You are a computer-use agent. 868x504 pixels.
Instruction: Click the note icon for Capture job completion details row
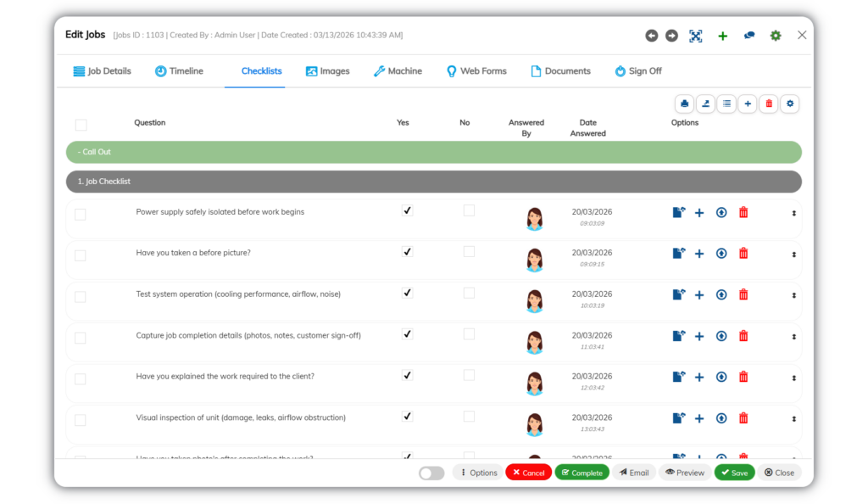(x=679, y=336)
